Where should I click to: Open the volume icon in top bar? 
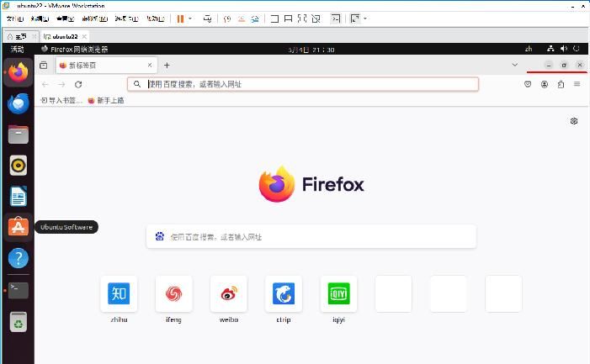[563, 49]
